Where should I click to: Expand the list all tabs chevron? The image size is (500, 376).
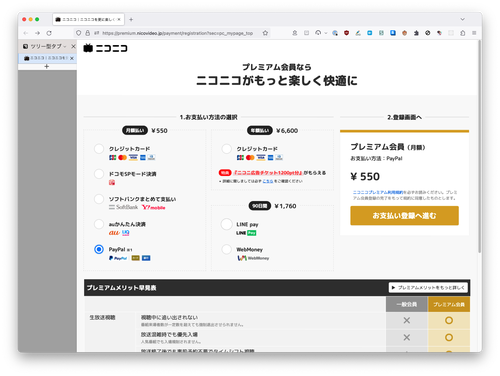462,19
